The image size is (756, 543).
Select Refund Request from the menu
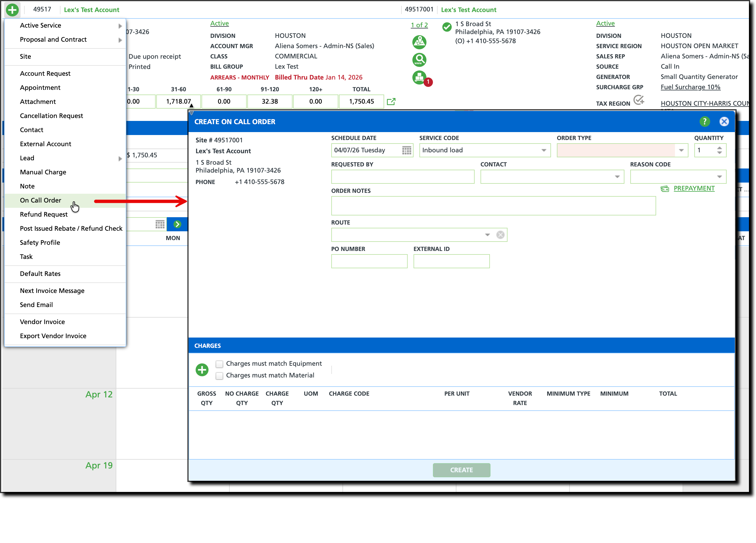pyautogui.click(x=44, y=214)
